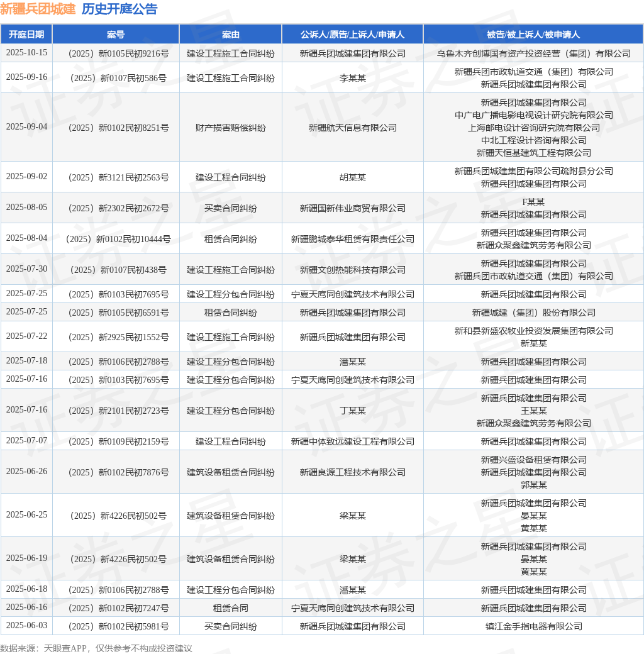Select date cell 2025-06-19
This screenshot has width=644, height=654.
click(x=26, y=558)
